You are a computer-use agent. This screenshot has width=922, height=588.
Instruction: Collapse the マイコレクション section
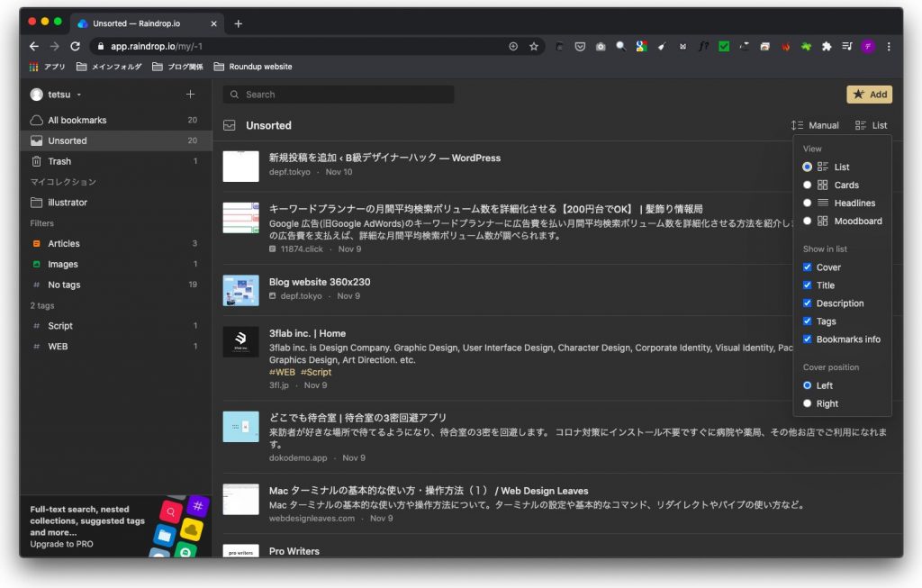point(63,182)
